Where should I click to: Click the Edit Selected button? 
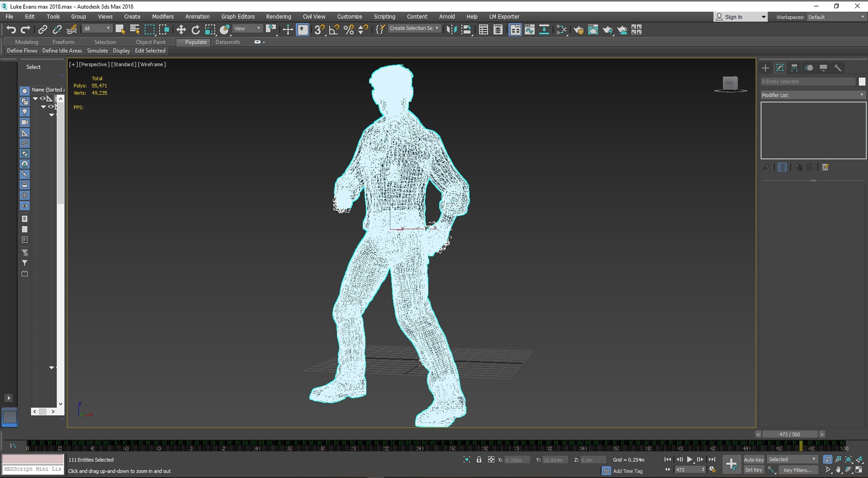pyautogui.click(x=150, y=51)
